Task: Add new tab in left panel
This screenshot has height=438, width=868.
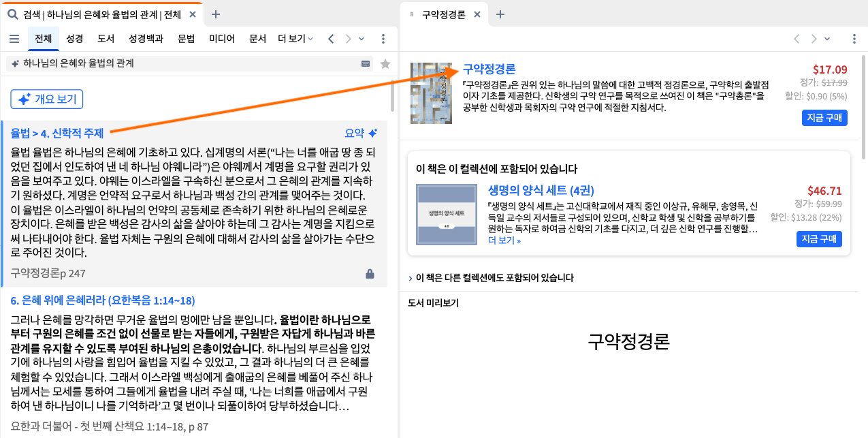Action: tap(215, 14)
